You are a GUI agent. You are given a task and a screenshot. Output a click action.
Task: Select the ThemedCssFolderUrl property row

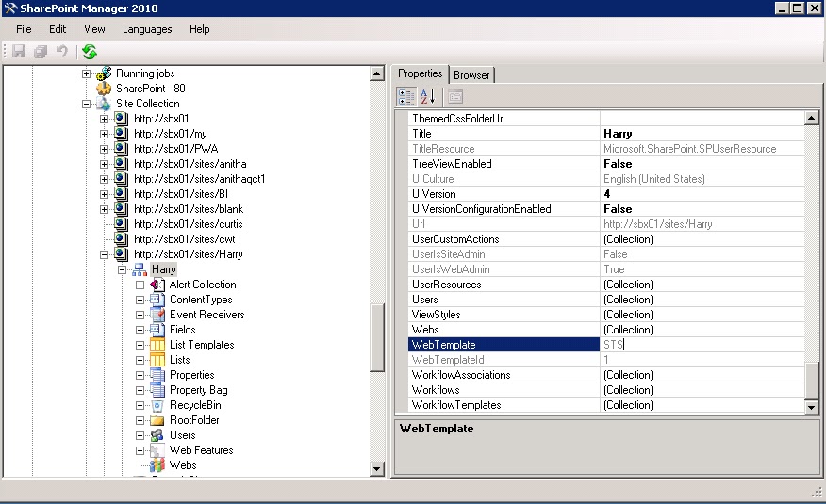(x=606, y=119)
